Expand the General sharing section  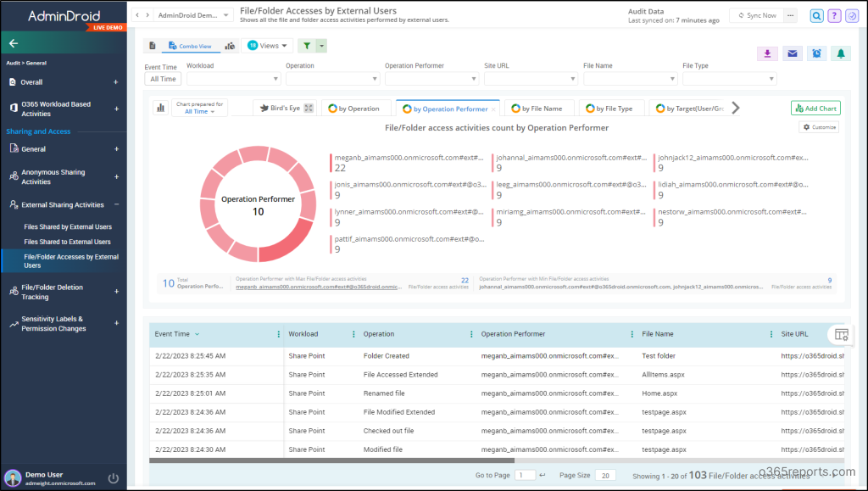(x=116, y=149)
